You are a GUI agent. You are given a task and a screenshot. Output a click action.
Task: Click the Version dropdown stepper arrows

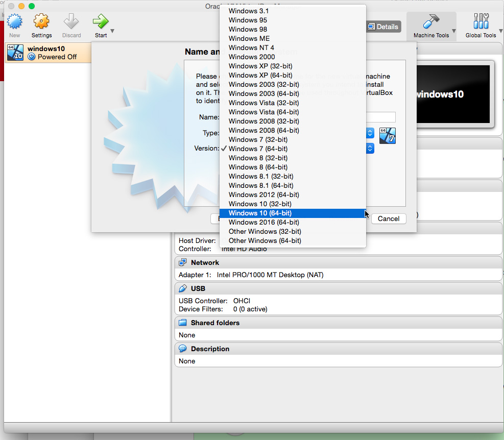(x=370, y=148)
